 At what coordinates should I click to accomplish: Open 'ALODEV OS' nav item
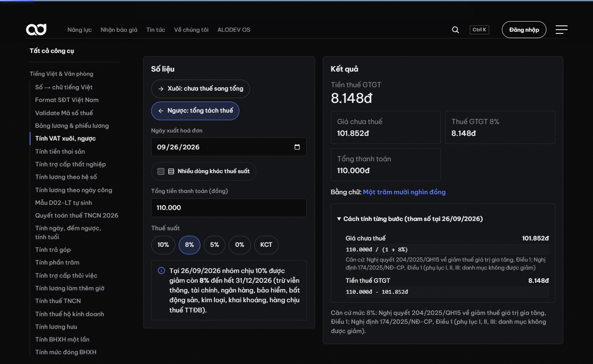[234, 30]
